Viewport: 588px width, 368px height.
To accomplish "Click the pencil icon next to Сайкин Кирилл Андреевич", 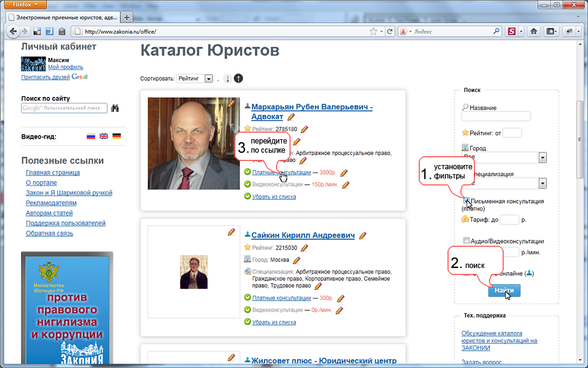I will pyautogui.click(x=364, y=235).
